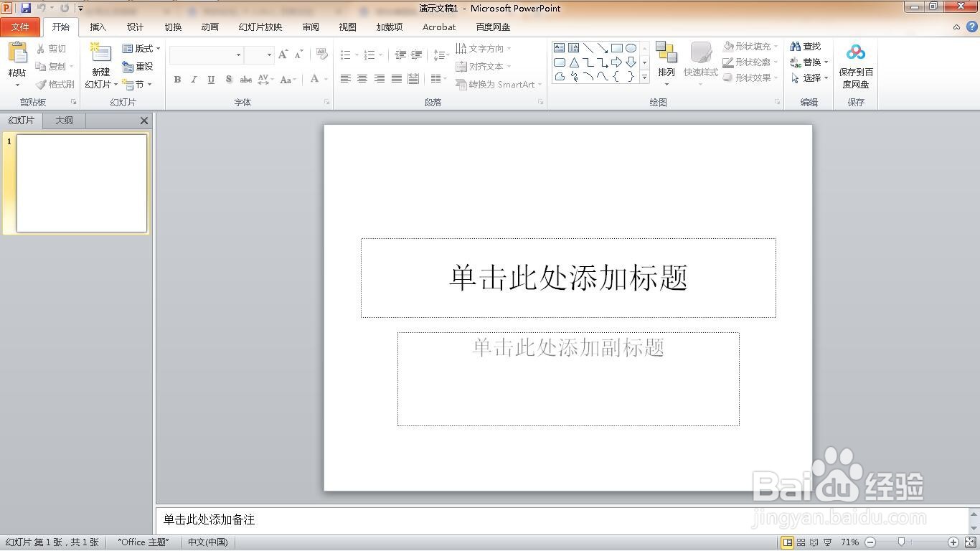Start slide show from status bar icon

click(828, 542)
